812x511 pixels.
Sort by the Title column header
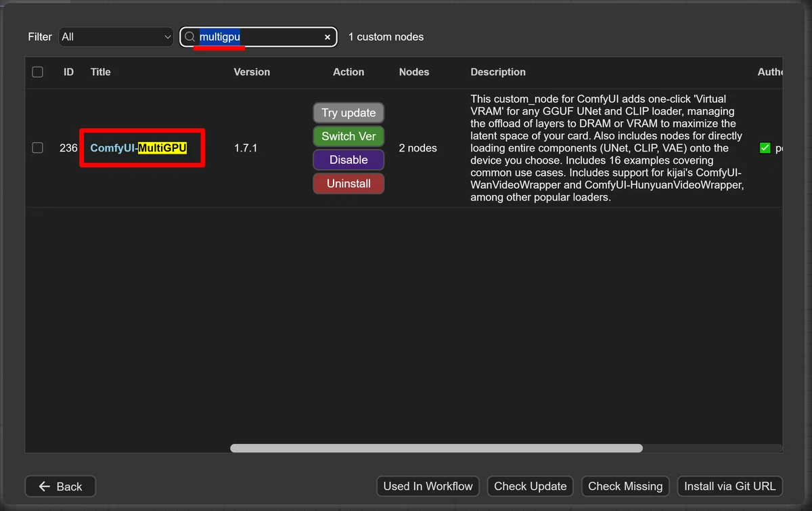pyautogui.click(x=100, y=72)
